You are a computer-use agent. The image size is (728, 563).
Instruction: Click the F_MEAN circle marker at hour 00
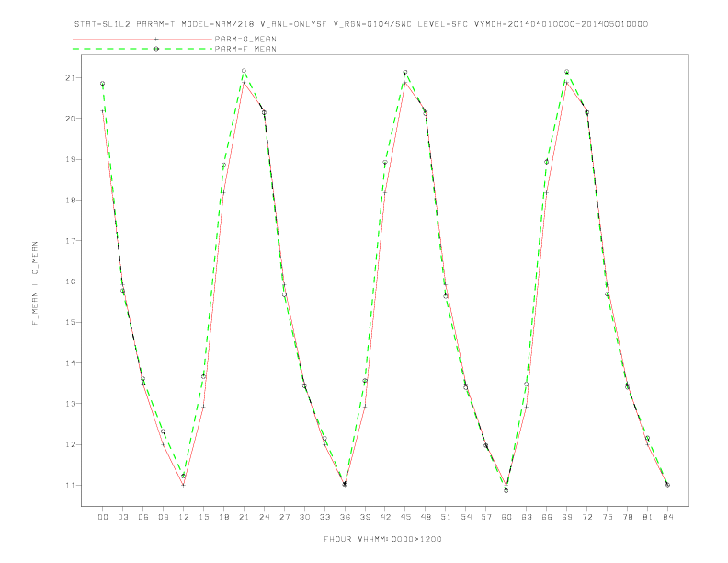(103, 84)
